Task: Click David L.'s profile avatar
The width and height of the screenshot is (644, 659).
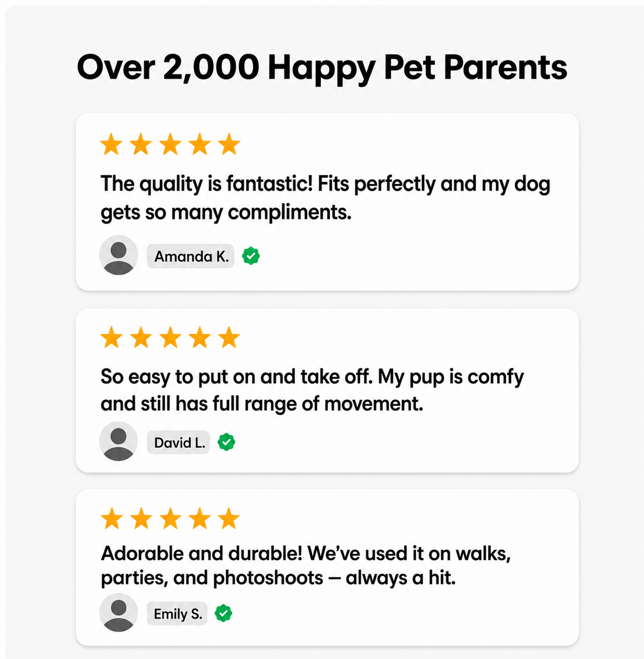Action: point(118,441)
